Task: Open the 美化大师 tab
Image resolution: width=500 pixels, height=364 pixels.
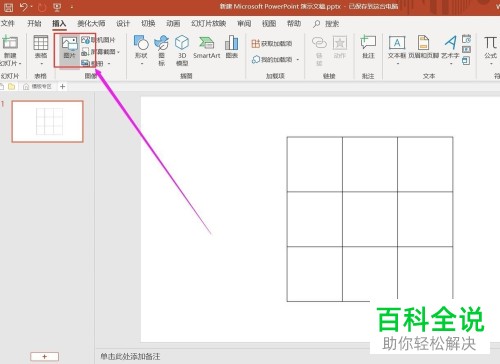Action: 91,23
